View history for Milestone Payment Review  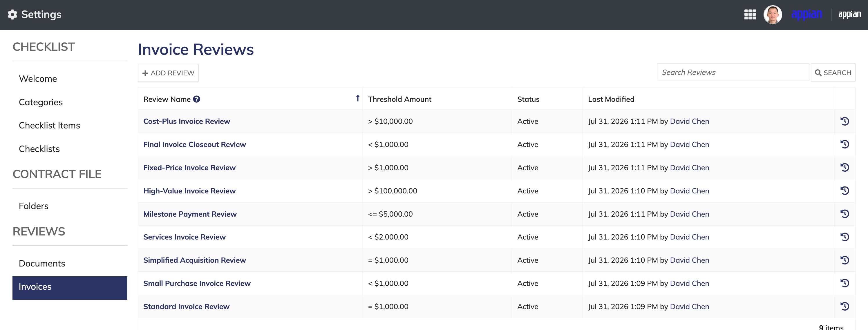coord(845,214)
